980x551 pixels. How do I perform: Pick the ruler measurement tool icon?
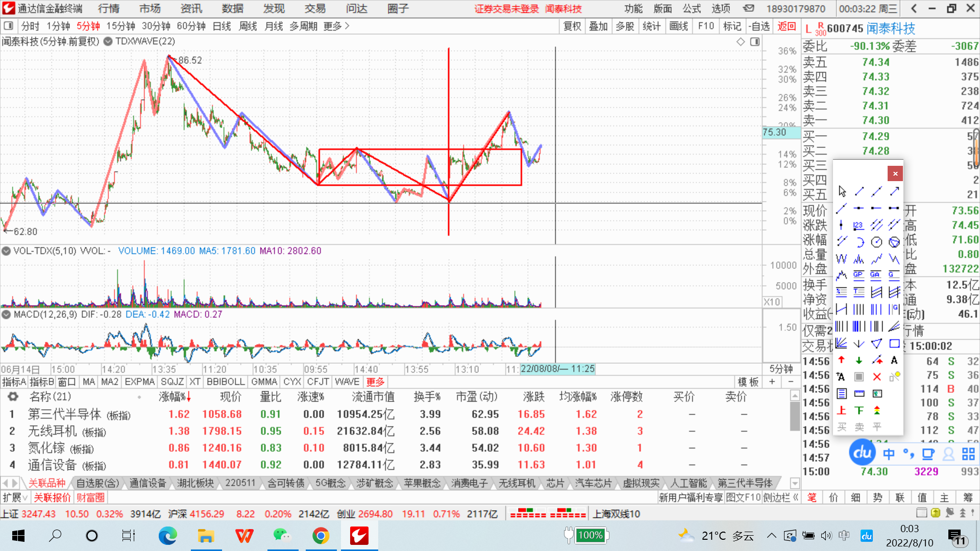[859, 394]
